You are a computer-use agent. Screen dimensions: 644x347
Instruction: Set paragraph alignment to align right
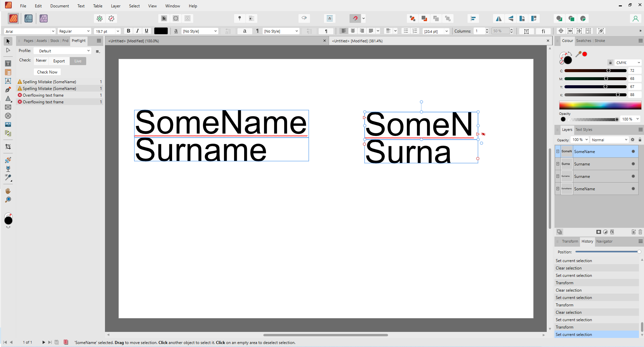pos(362,31)
